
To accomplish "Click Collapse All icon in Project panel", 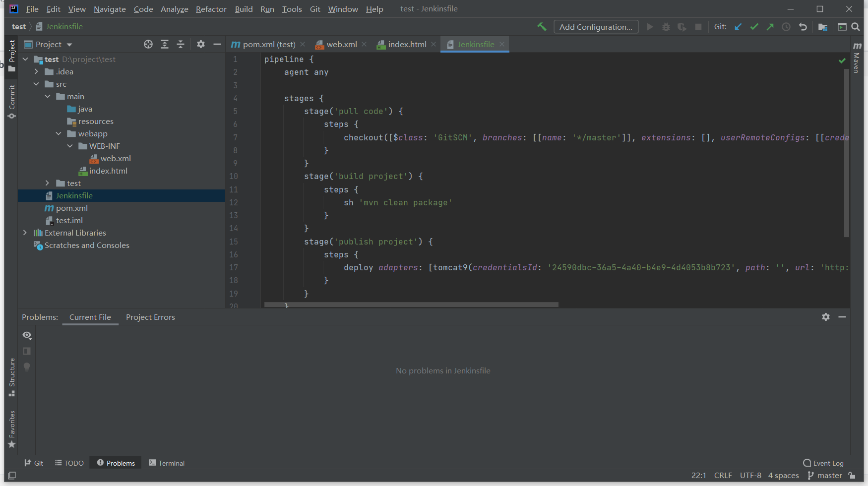I will pos(181,44).
